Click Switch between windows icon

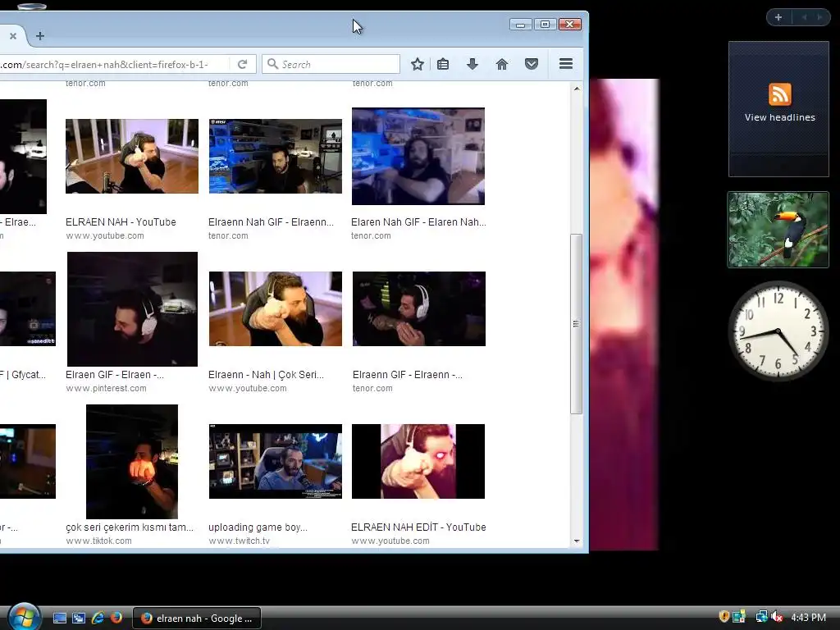[79, 619]
